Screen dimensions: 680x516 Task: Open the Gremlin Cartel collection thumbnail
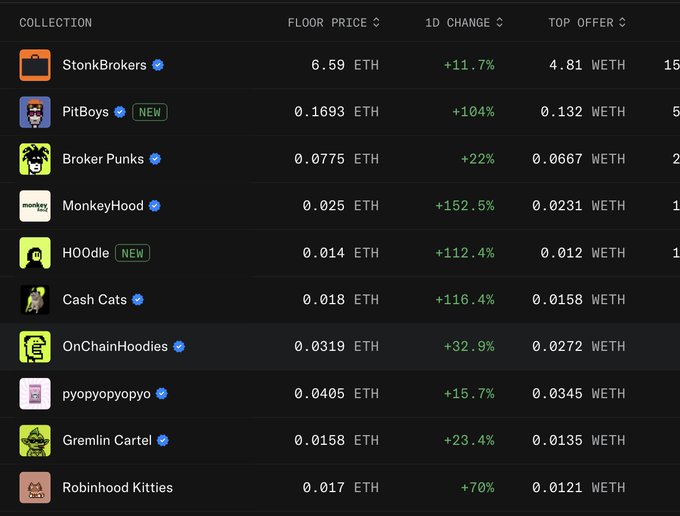(35, 441)
